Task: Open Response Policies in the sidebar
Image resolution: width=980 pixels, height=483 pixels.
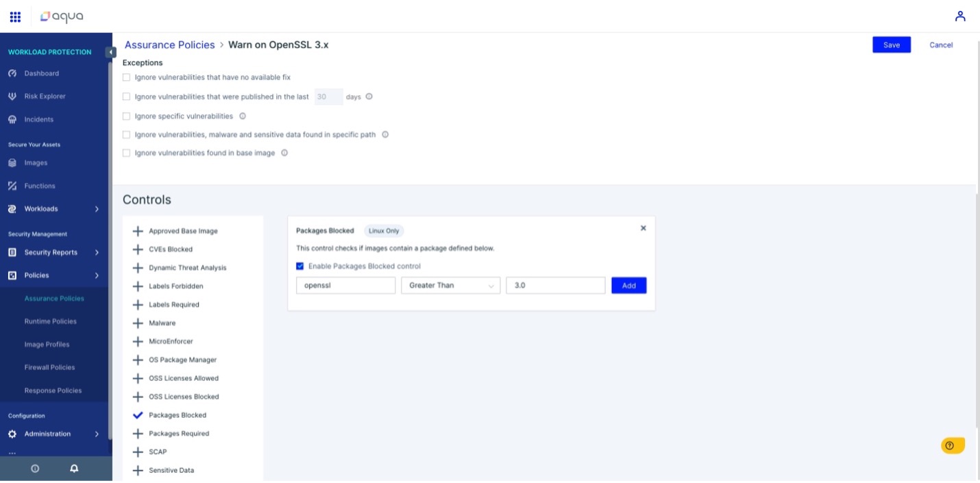Action: pyautogui.click(x=53, y=391)
